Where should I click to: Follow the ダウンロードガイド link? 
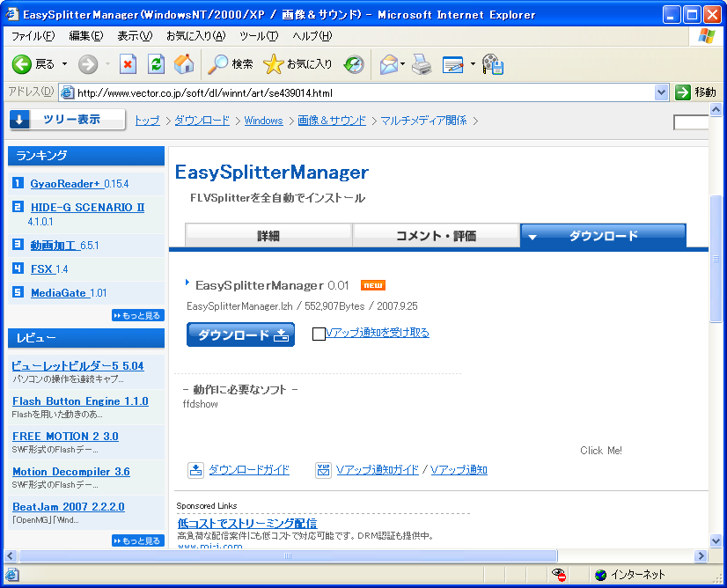249,470
